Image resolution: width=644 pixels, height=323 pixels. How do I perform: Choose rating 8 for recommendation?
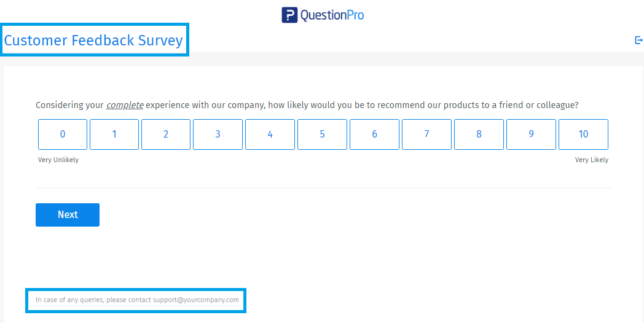pos(479,134)
